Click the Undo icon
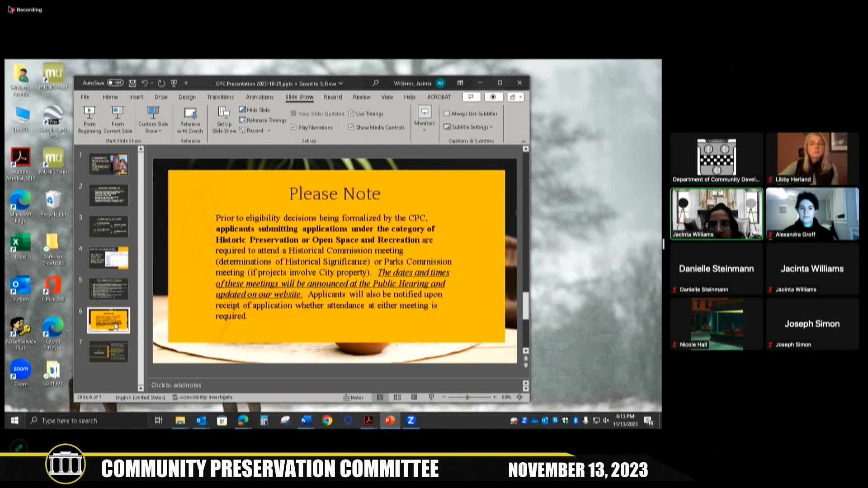This screenshot has height=488, width=868. (144, 83)
